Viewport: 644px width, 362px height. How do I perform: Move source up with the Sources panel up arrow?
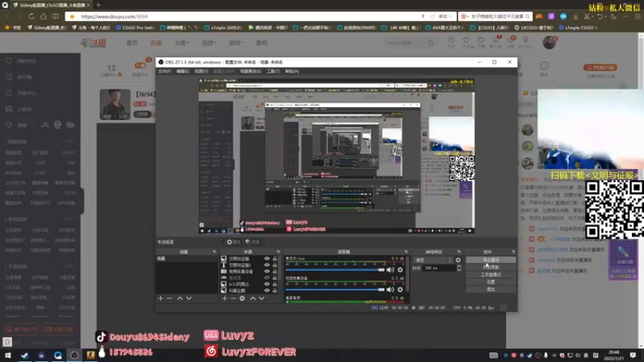(x=253, y=298)
